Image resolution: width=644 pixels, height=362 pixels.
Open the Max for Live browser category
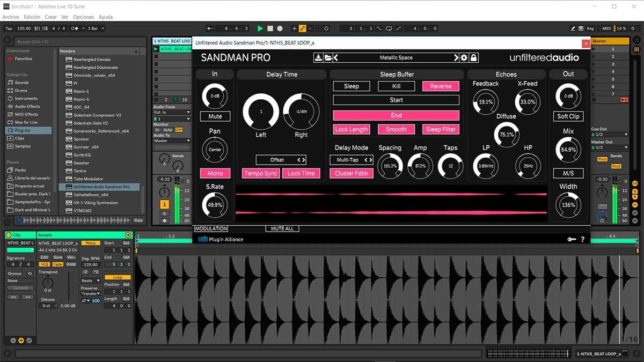[26, 122]
